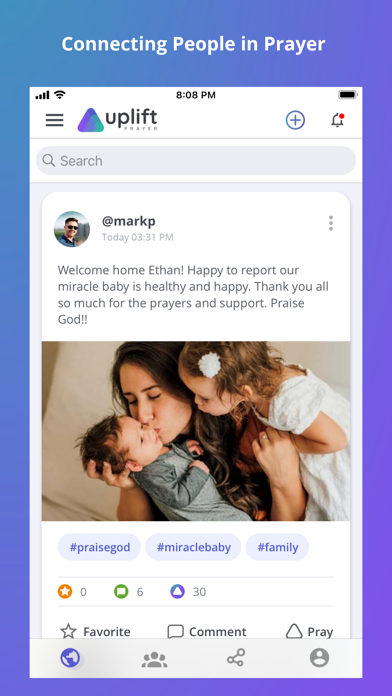
Task: Open notifications bell icon
Action: point(338,120)
